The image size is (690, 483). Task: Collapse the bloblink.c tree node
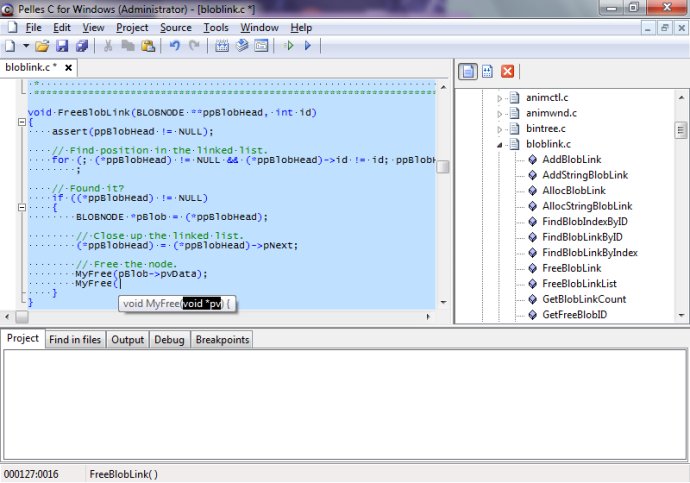point(500,144)
